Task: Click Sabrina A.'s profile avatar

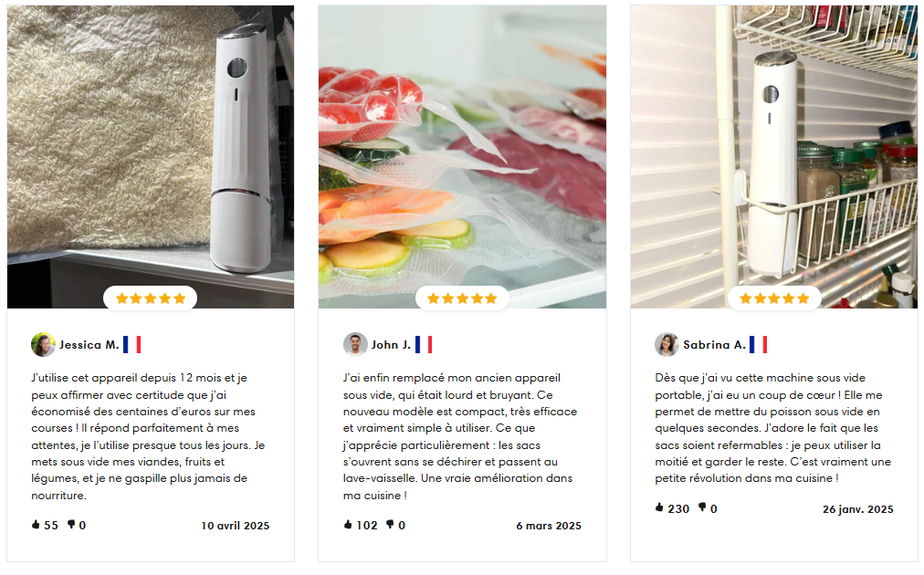Action: 667,345
